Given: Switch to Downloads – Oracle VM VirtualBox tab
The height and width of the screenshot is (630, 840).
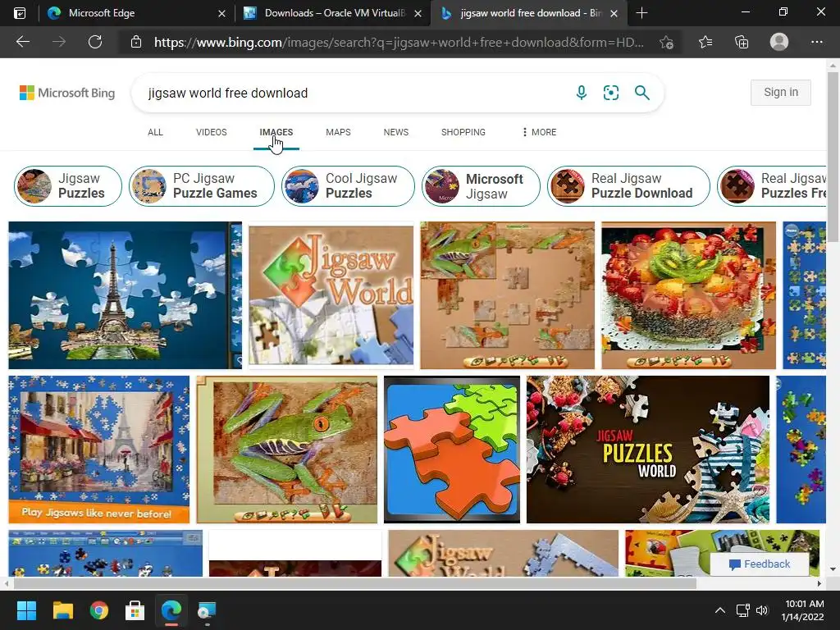Looking at the screenshot, I should tap(333, 13).
